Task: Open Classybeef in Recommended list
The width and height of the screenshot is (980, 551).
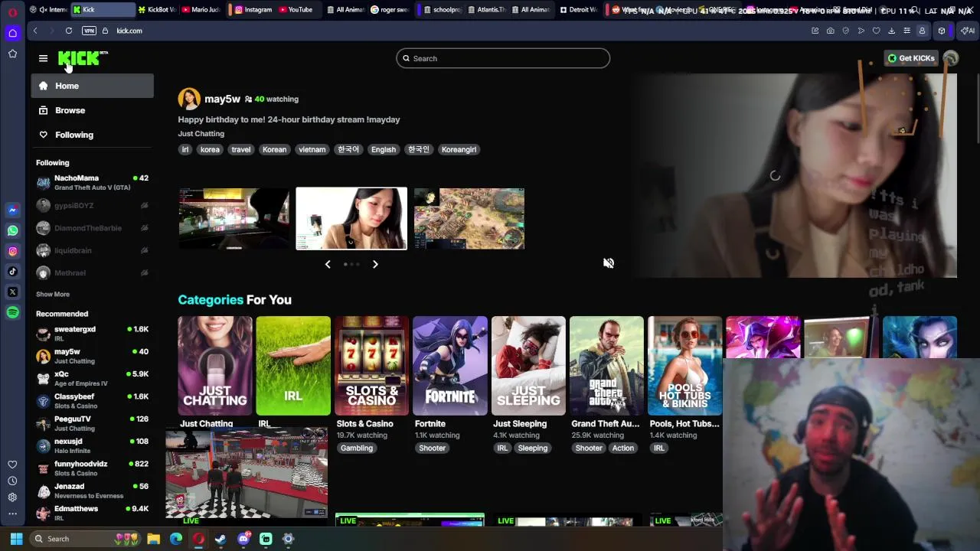Action: (92, 401)
